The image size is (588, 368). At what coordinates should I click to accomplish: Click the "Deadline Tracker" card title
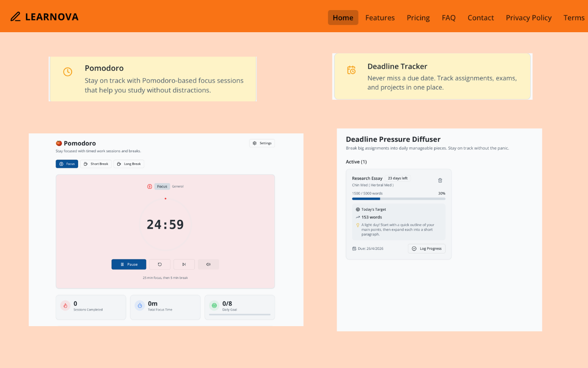397,66
